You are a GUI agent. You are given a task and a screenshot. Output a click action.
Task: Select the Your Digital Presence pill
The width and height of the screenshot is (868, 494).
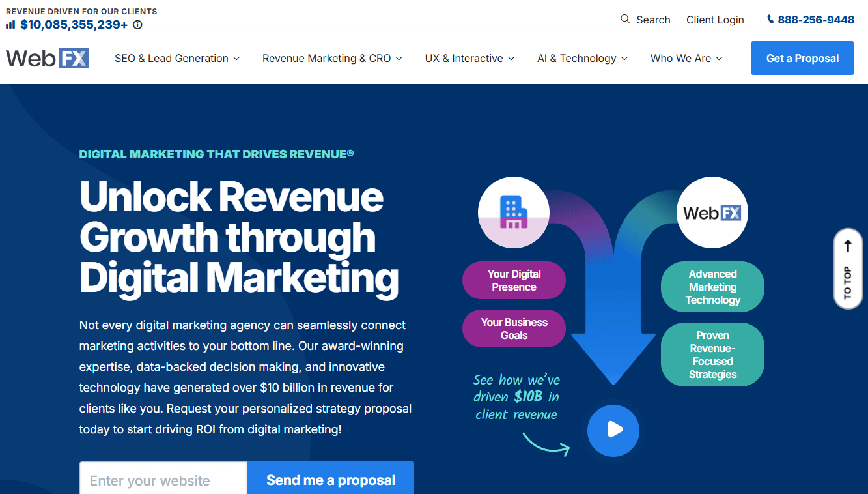click(x=514, y=280)
